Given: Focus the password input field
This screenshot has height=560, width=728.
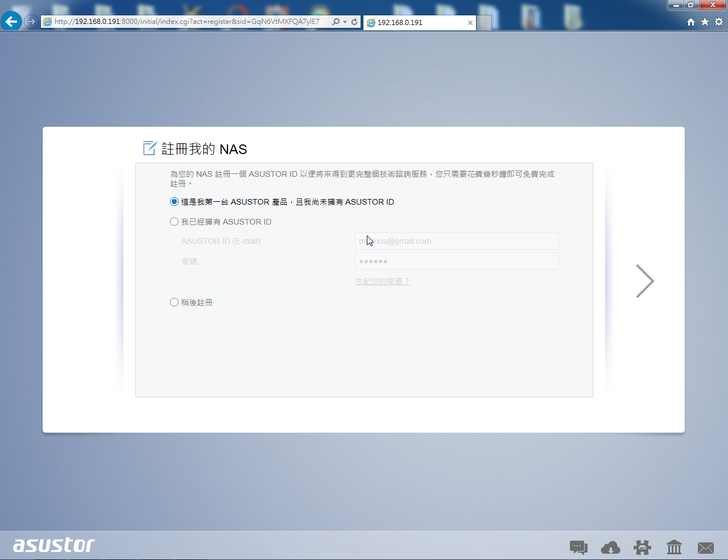Looking at the screenshot, I should tap(456, 261).
